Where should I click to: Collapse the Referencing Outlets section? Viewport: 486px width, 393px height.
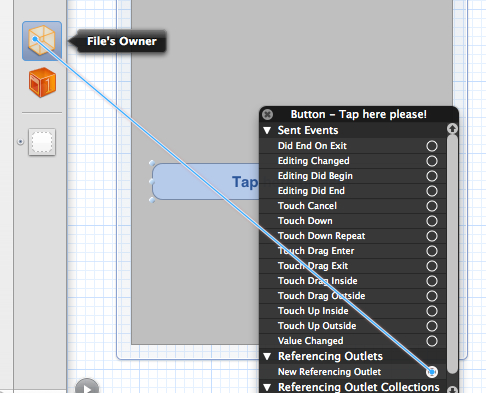[267, 356]
